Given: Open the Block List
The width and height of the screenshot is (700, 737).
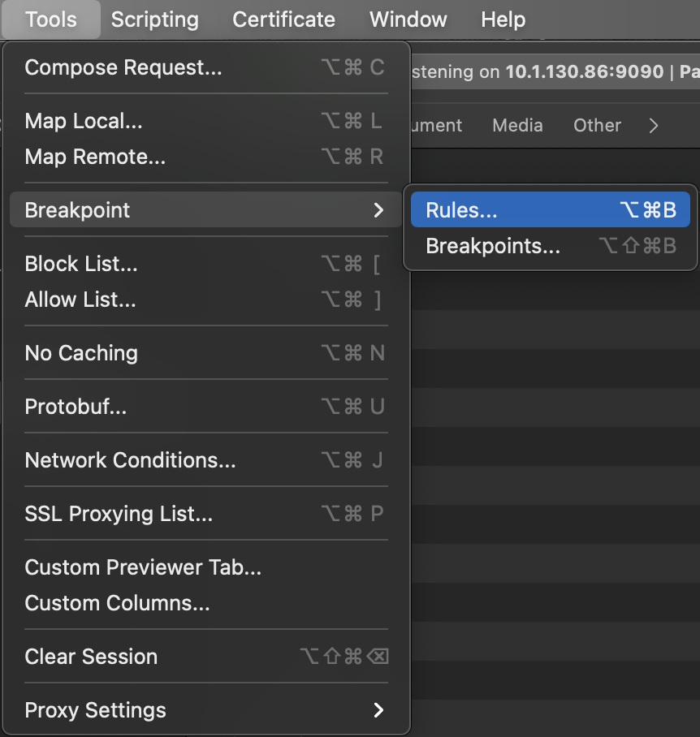Looking at the screenshot, I should [81, 264].
